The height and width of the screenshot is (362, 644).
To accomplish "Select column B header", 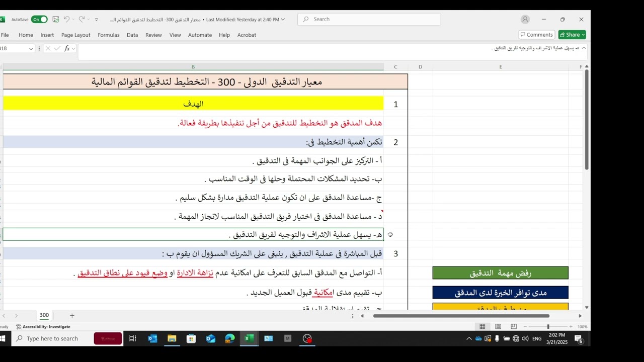I will 193,67.
